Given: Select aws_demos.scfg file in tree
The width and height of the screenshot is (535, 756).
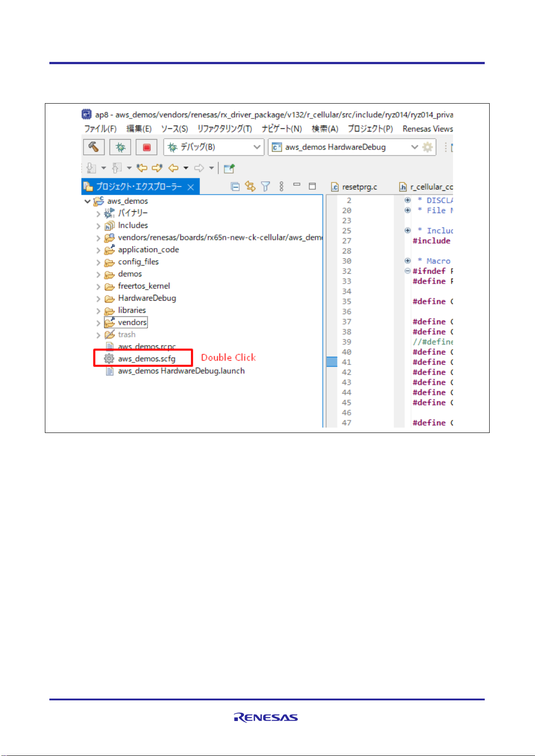Looking at the screenshot, I should (146, 358).
